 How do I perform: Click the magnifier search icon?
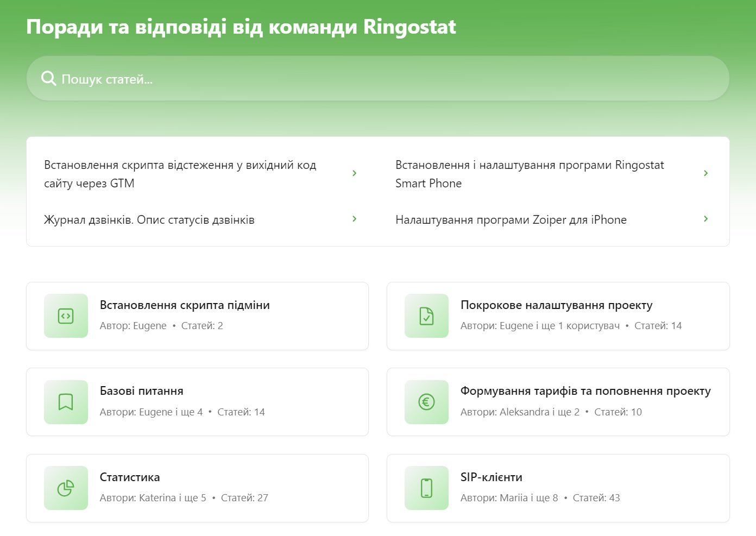click(49, 79)
